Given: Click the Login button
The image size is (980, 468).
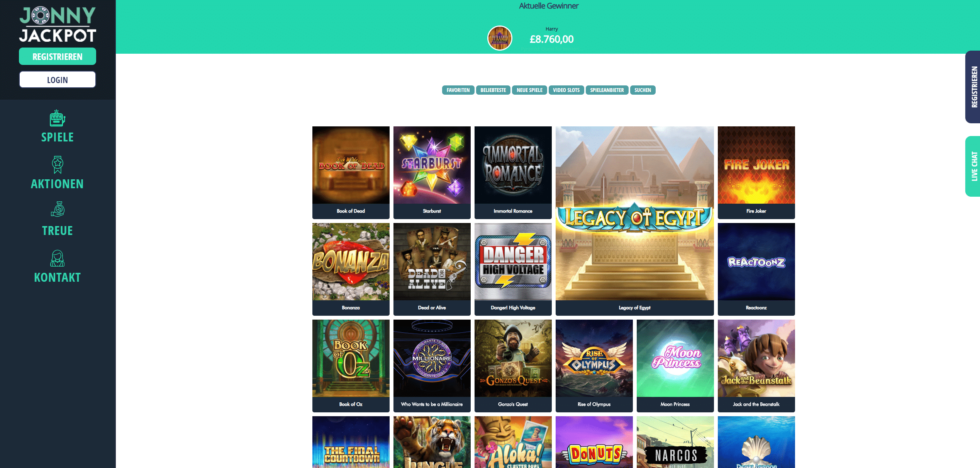Looking at the screenshot, I should [58, 80].
